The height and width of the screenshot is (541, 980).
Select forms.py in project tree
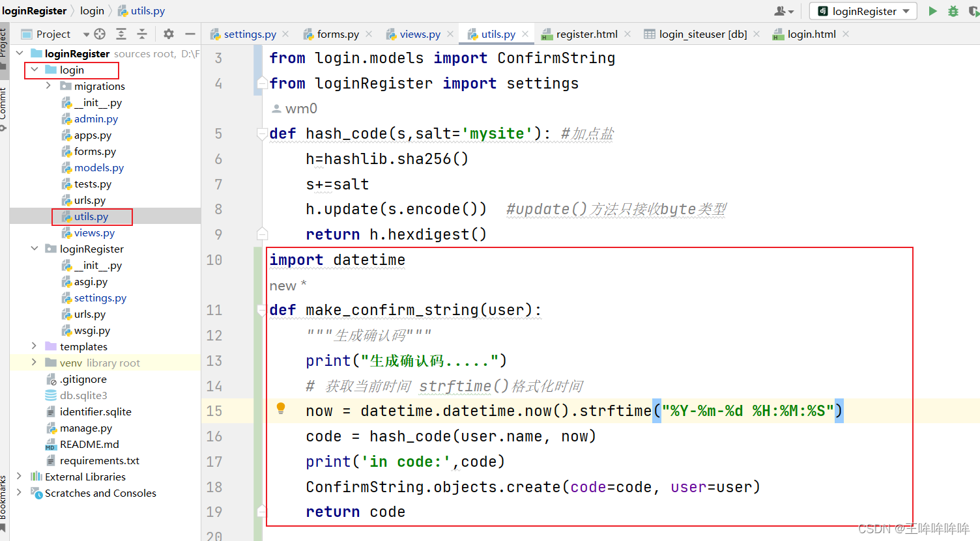click(x=95, y=151)
